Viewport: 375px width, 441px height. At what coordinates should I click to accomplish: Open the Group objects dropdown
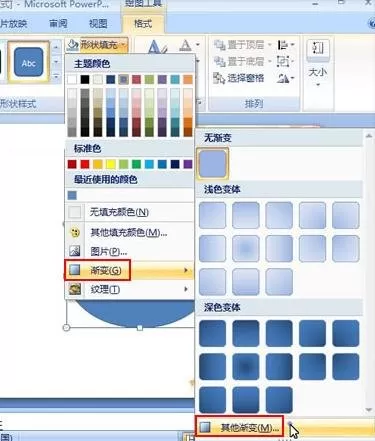click(286, 61)
